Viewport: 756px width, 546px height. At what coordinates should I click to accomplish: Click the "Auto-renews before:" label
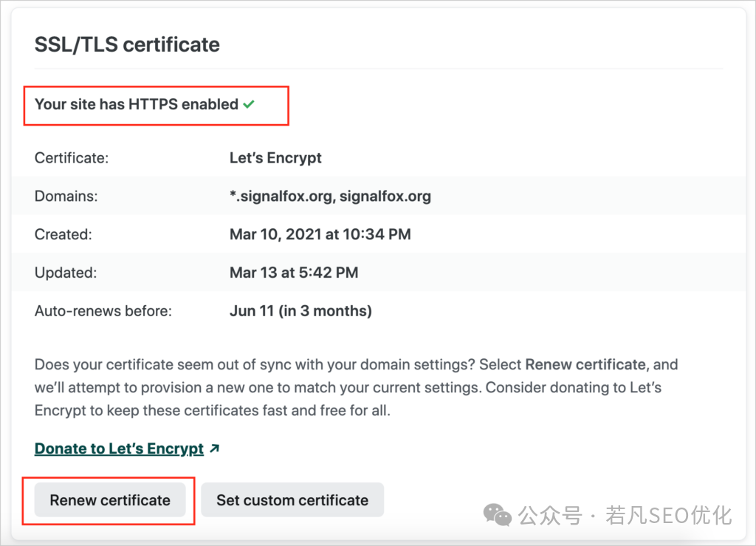click(103, 311)
